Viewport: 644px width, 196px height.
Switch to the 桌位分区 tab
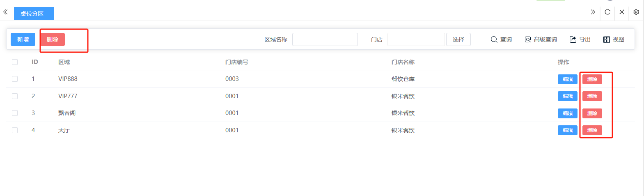(x=34, y=14)
